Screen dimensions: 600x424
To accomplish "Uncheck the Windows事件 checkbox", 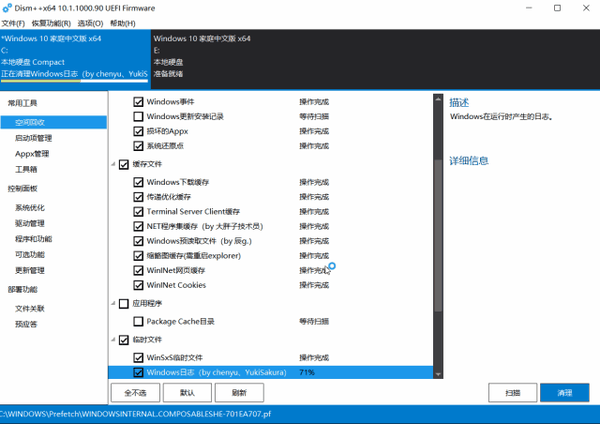I will point(138,102).
